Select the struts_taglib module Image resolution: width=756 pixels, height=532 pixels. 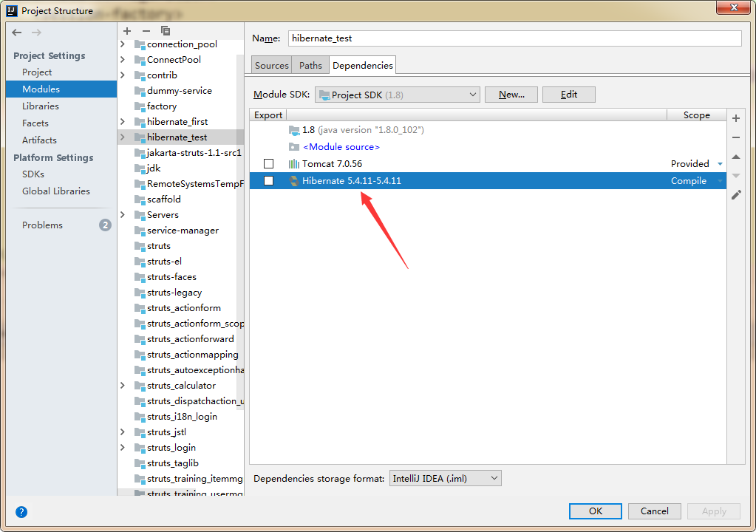tap(173, 463)
